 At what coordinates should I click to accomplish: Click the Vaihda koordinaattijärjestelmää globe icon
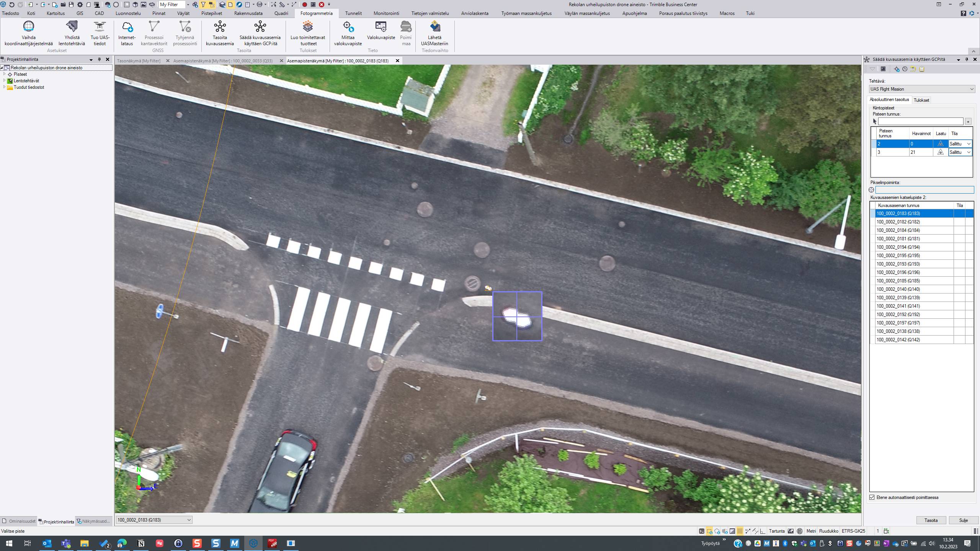(x=29, y=26)
